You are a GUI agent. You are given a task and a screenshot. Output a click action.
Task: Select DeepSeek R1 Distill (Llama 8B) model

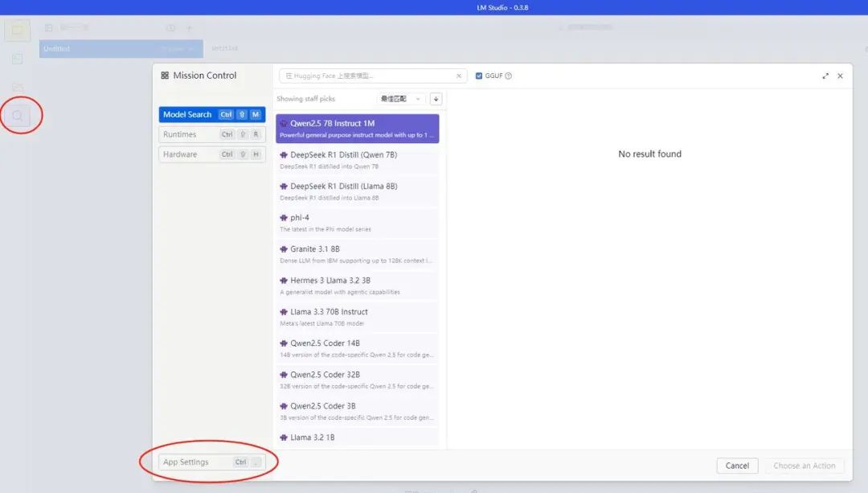pyautogui.click(x=358, y=191)
